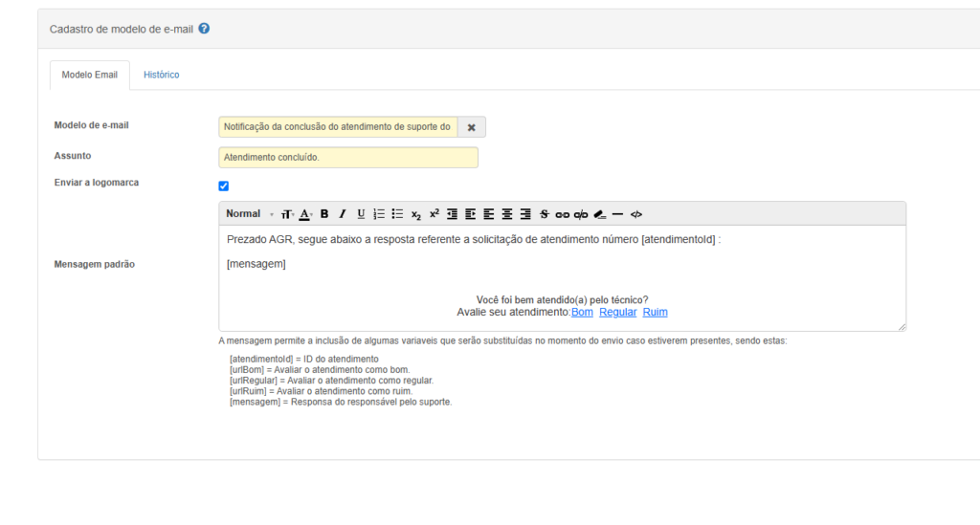Toggle bold formatting in the editor
The height and width of the screenshot is (525, 980).
324,214
